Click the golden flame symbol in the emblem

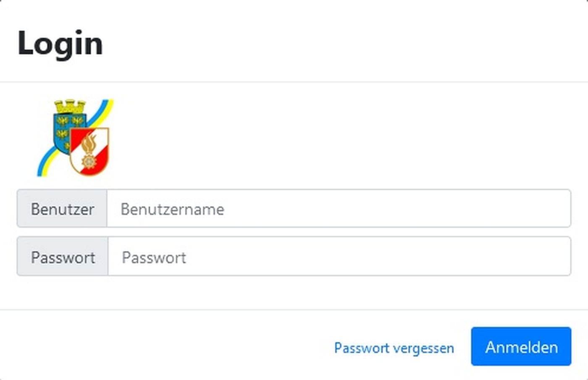pyautogui.click(x=89, y=143)
